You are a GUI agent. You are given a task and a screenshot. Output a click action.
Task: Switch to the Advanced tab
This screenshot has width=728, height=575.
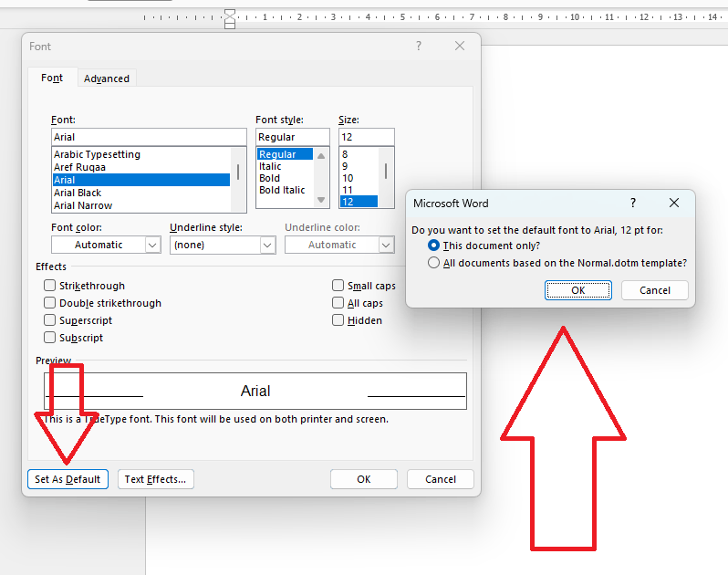click(x=107, y=78)
